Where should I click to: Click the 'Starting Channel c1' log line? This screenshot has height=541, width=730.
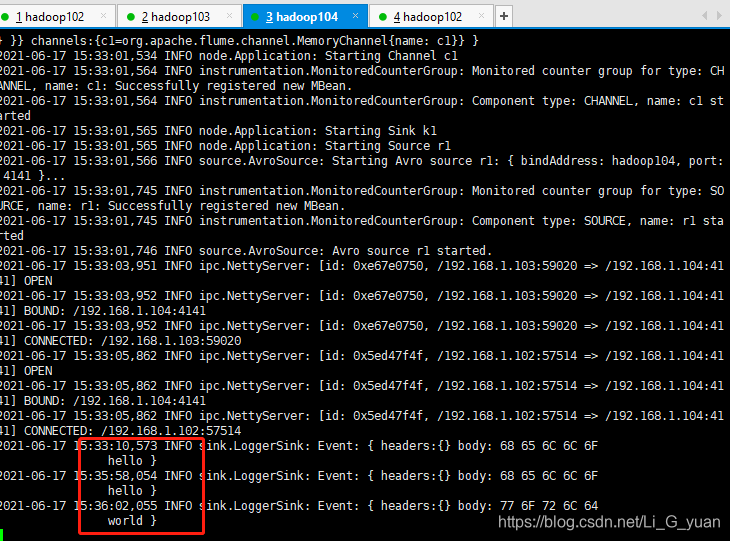(x=229, y=56)
